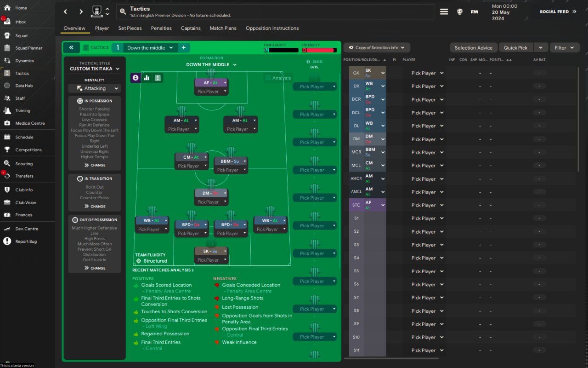Screen dimensions: 588x368
Task: Toggle the Analysis overlay on pitch
Action: click(x=278, y=78)
